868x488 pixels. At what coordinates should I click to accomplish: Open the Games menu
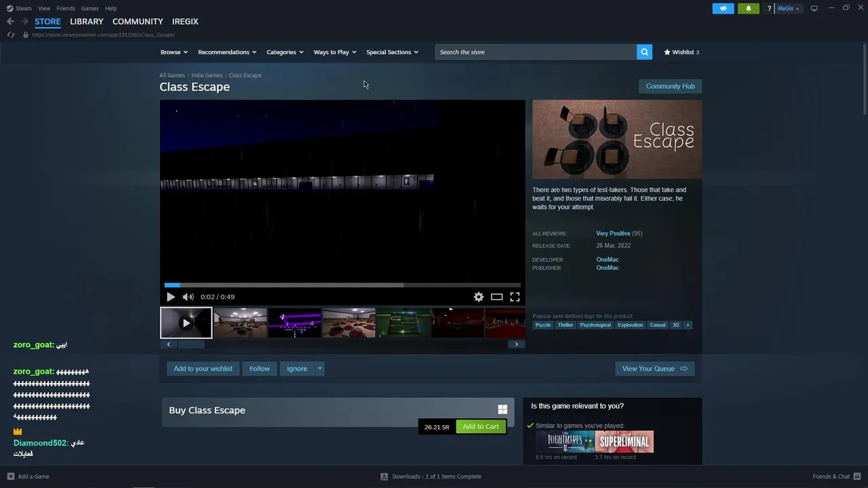tap(90, 8)
